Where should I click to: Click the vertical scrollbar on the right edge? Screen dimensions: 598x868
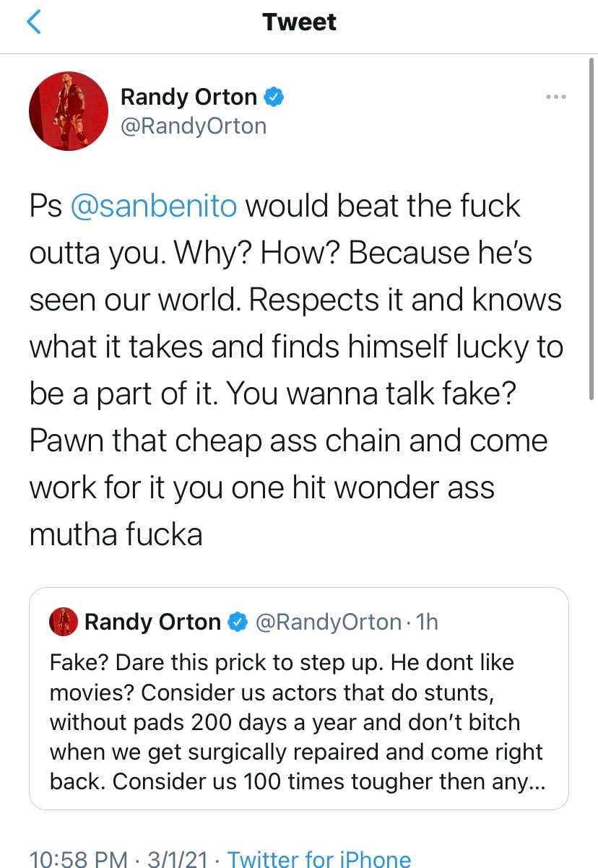pyautogui.click(x=592, y=231)
